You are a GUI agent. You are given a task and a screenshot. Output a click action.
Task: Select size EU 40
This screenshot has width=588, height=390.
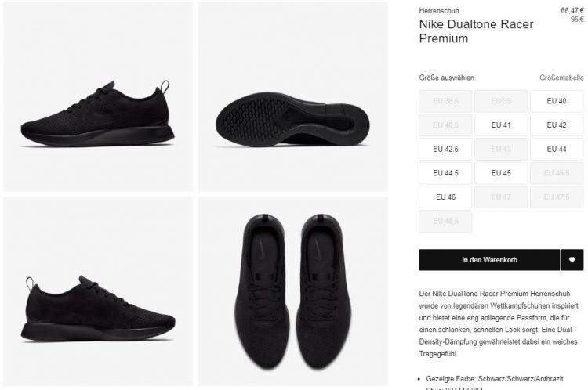(x=557, y=101)
